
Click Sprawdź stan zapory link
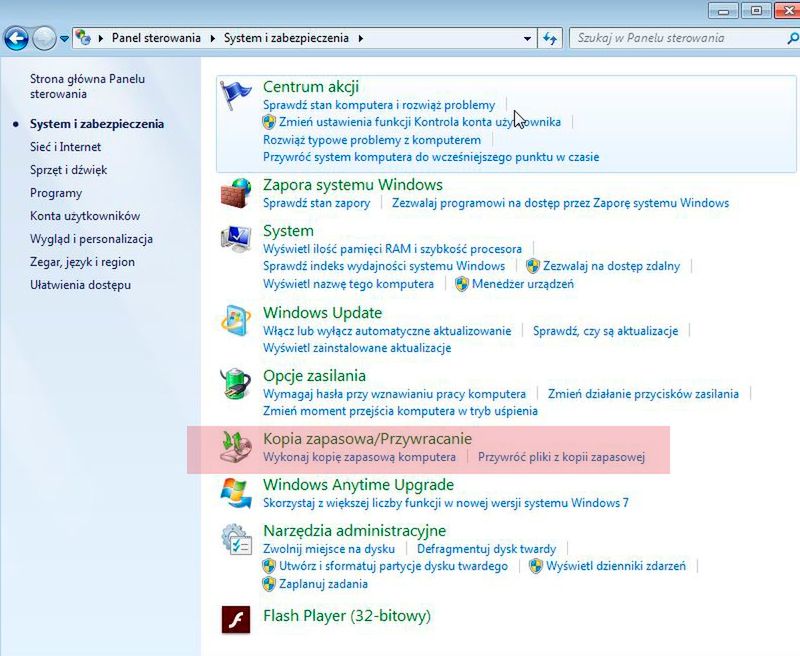[x=316, y=203]
